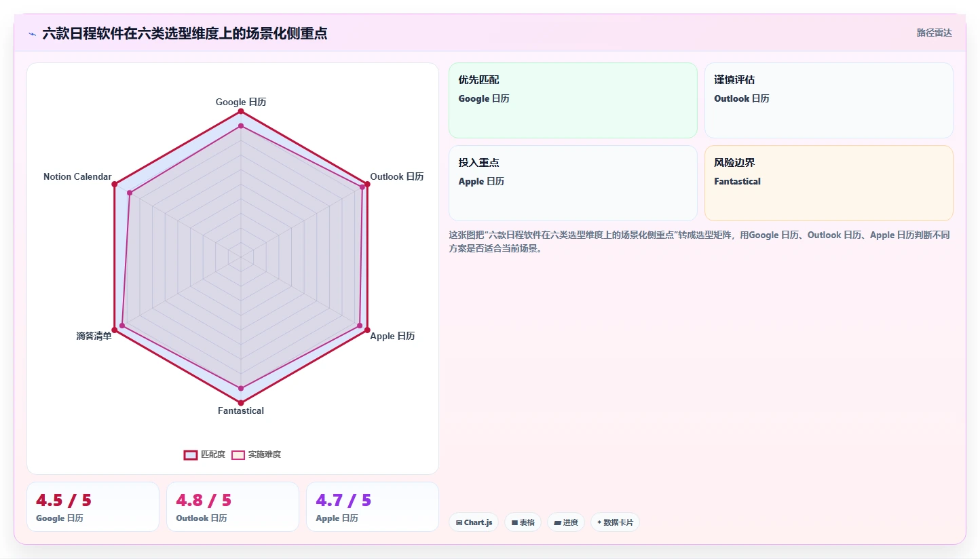Image resolution: width=980 pixels, height=559 pixels.
Task: Click the Outlook 日历 caption under 4.8 / 5
Action: (202, 518)
